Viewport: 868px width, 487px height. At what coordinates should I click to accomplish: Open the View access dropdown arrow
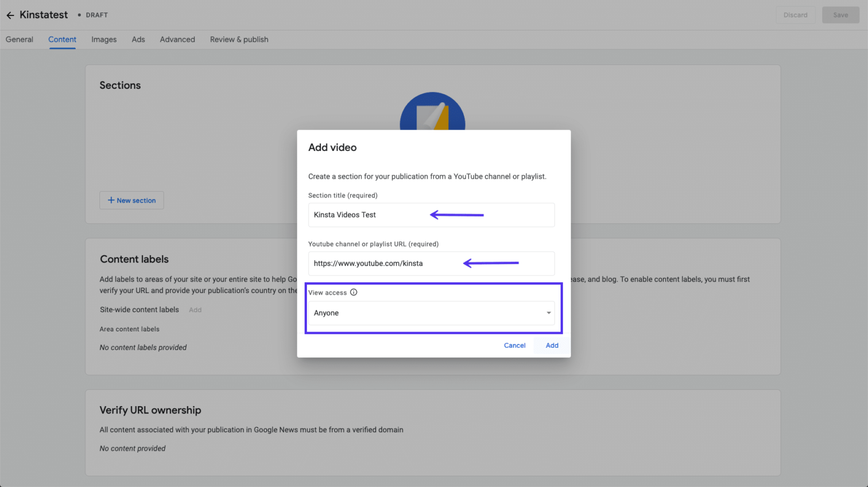[548, 313]
